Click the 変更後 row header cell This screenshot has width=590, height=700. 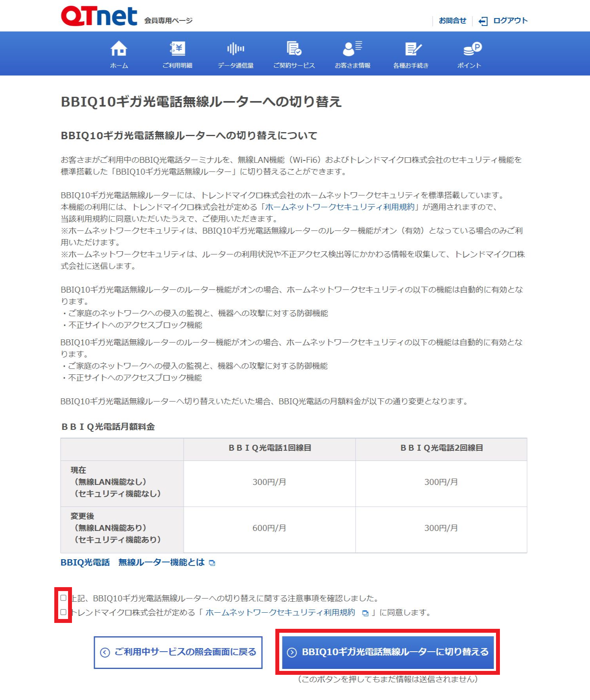[122, 530]
